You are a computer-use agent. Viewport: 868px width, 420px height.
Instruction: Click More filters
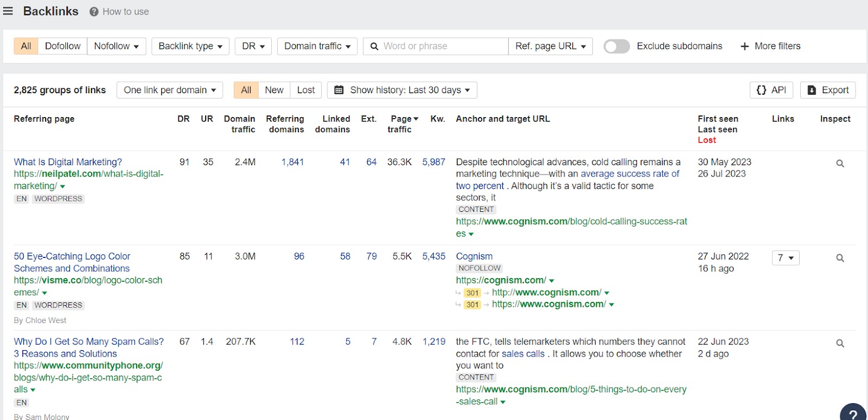pyautogui.click(x=770, y=46)
